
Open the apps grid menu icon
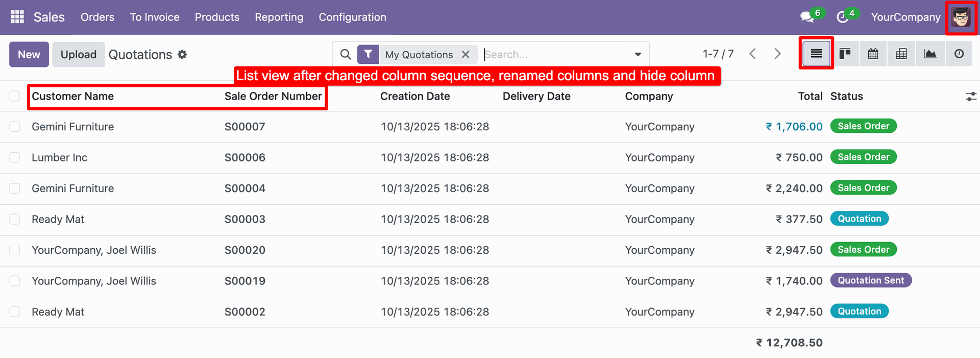[x=17, y=17]
